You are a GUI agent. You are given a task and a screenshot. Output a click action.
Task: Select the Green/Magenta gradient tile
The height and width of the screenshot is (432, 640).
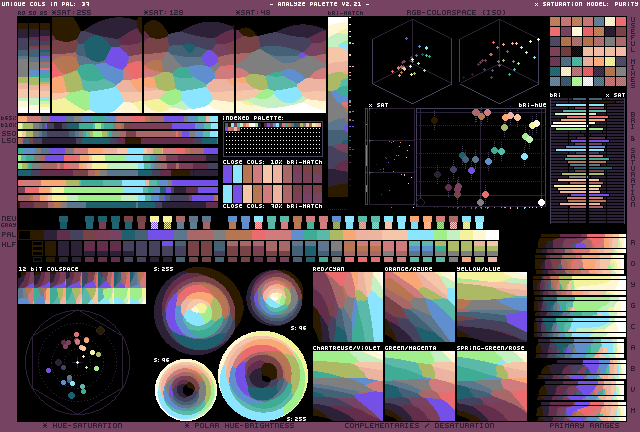pos(419,385)
